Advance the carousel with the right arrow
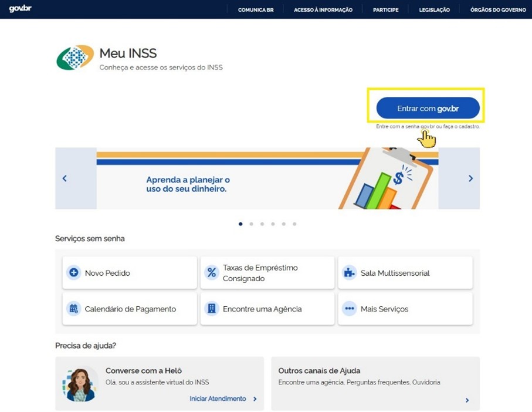Viewport: 532px width, 412px height. coord(470,178)
